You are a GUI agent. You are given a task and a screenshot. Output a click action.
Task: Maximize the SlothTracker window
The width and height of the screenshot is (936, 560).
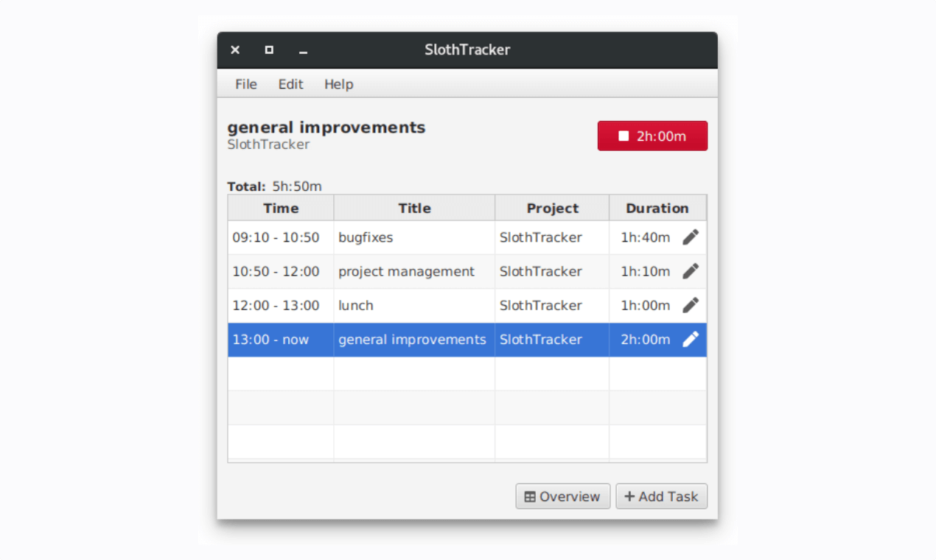(269, 50)
